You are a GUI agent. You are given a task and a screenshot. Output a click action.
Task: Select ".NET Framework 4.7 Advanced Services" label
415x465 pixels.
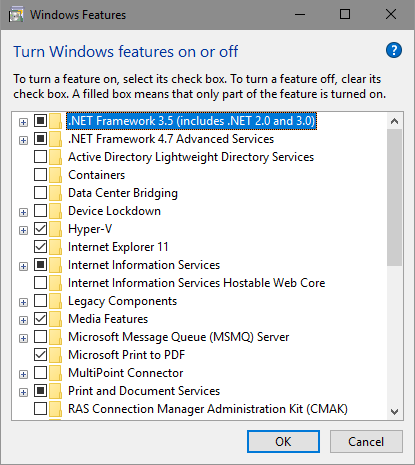pyautogui.click(x=171, y=139)
